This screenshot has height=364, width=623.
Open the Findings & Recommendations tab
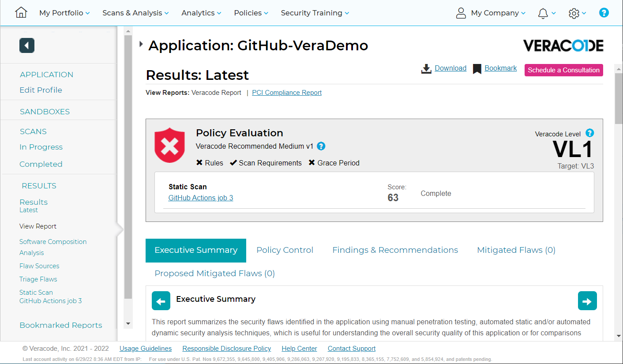[x=395, y=250]
